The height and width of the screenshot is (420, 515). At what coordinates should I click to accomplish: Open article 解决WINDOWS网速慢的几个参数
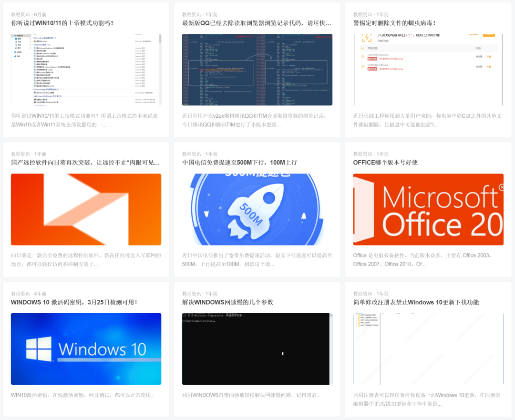pos(227,302)
